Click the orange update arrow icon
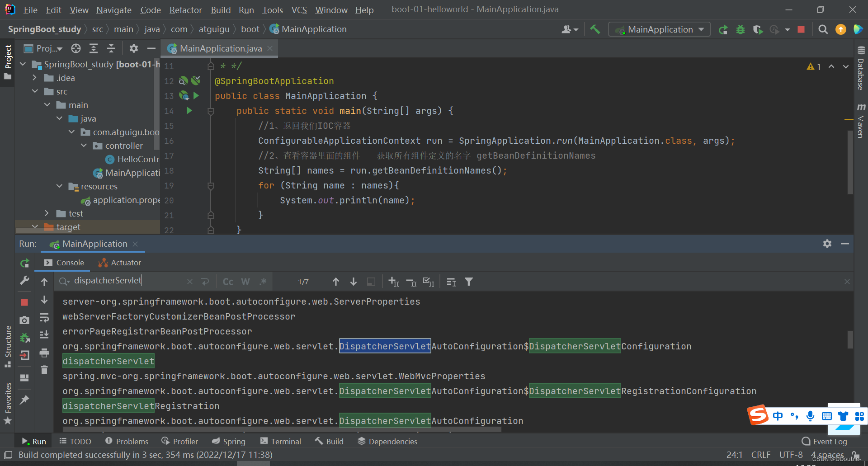Screen dimensions: 868x466 (841, 29)
